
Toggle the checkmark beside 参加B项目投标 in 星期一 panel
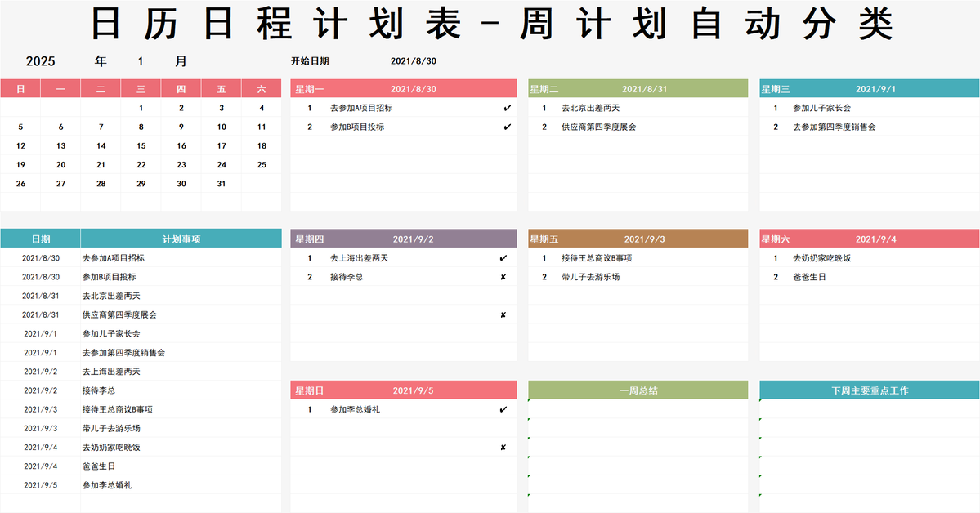507,127
